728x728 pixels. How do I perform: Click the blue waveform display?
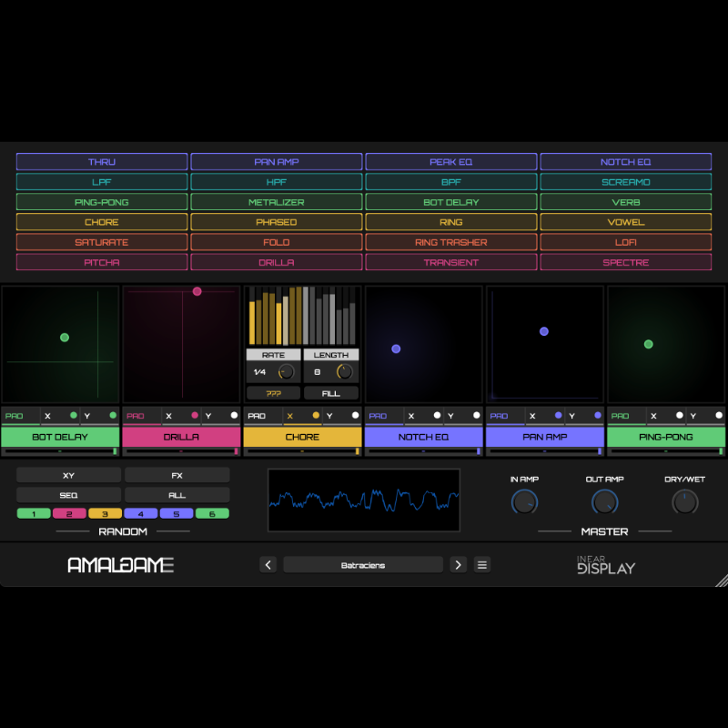click(x=364, y=500)
